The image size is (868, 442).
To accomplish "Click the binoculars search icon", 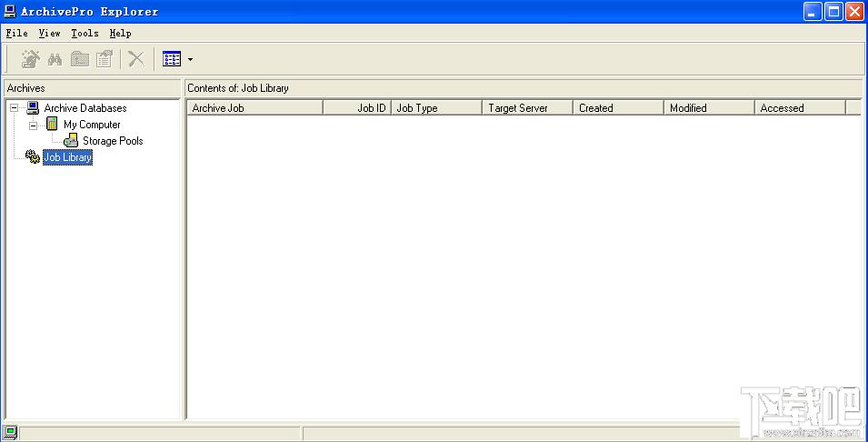I will click(55, 59).
